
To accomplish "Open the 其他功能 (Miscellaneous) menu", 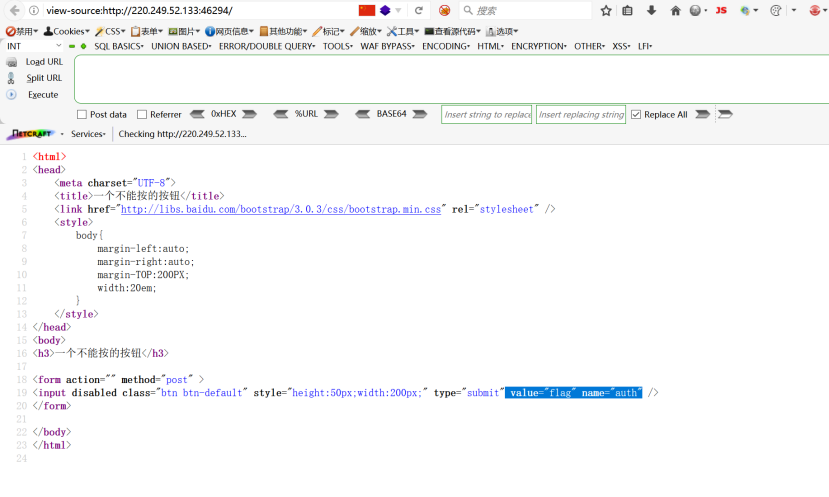I will coord(283,31).
